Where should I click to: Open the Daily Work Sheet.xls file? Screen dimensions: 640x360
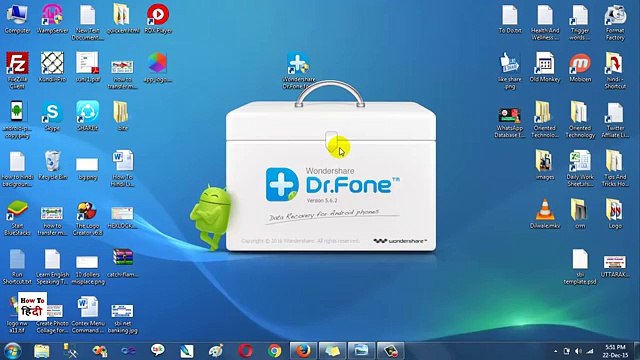580,168
